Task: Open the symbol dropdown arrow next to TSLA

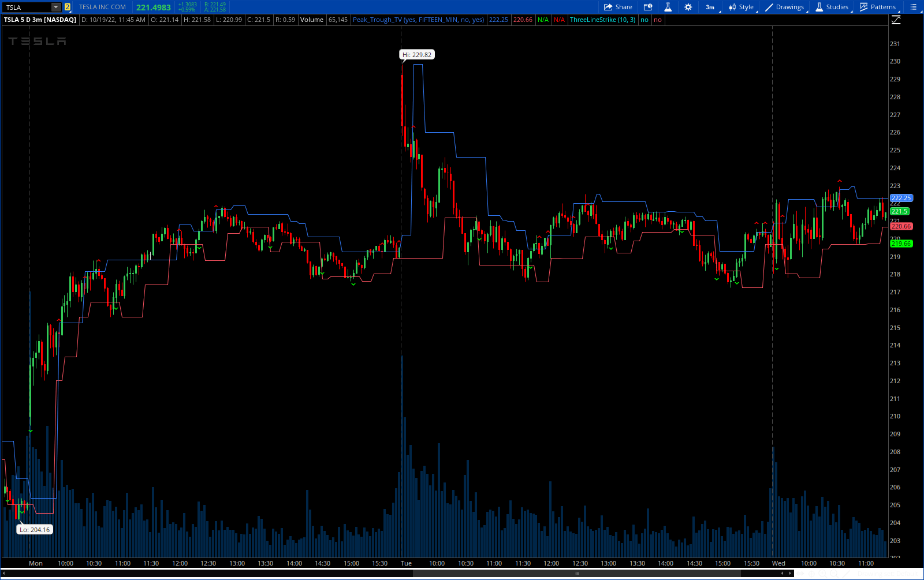Action: (x=56, y=8)
